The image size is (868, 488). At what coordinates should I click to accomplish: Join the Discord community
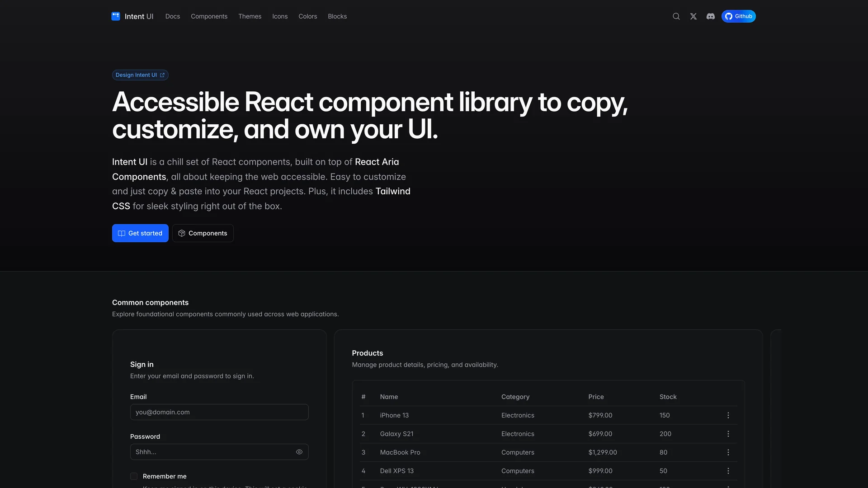(x=710, y=16)
